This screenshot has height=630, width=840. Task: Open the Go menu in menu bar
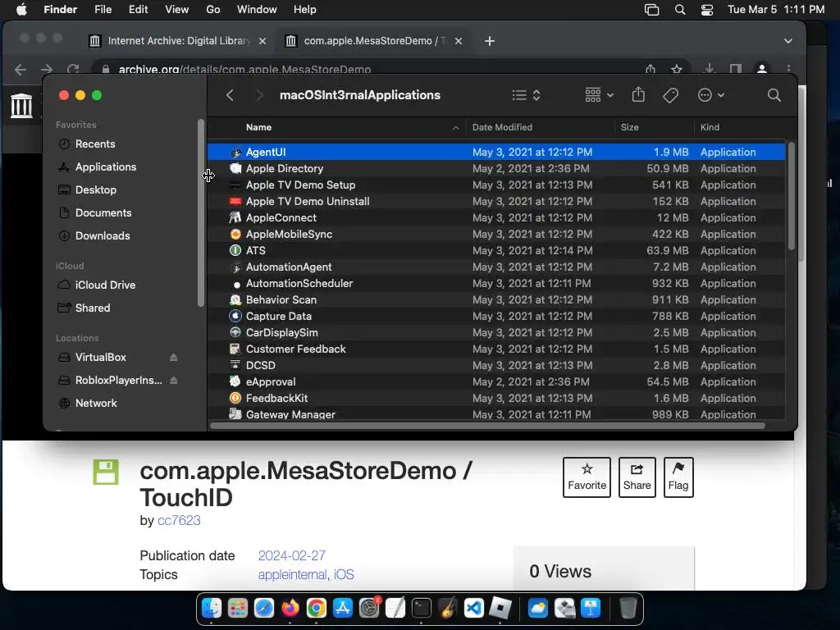(x=213, y=10)
